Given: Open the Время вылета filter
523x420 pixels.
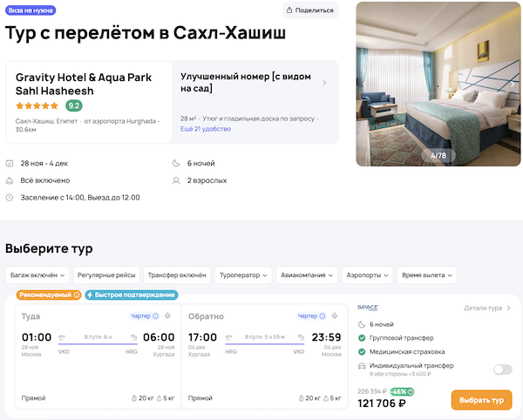Looking at the screenshot, I should click(x=427, y=274).
